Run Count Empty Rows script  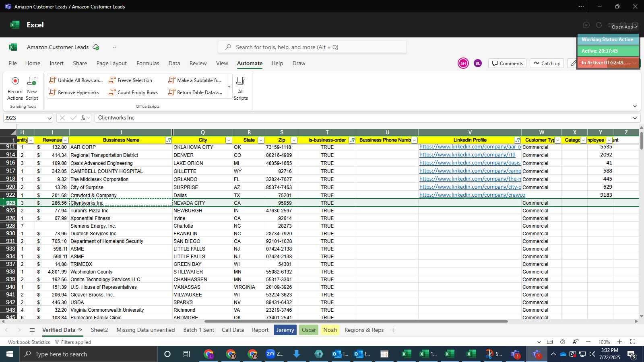(x=133, y=93)
